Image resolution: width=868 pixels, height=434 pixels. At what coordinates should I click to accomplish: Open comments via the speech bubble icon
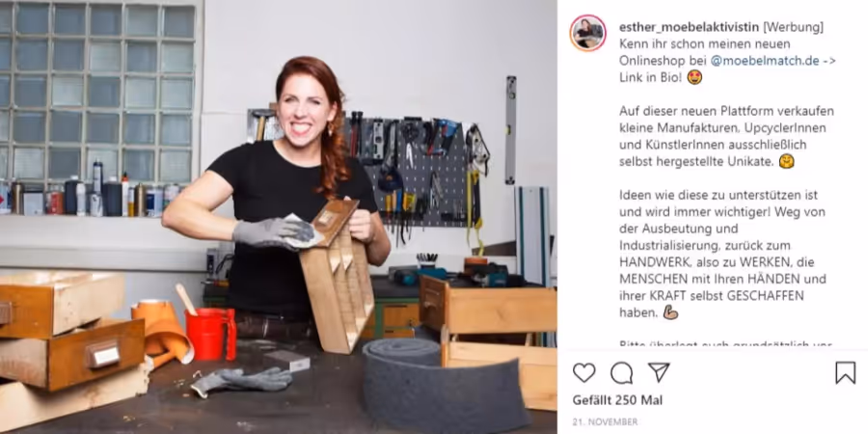point(621,372)
